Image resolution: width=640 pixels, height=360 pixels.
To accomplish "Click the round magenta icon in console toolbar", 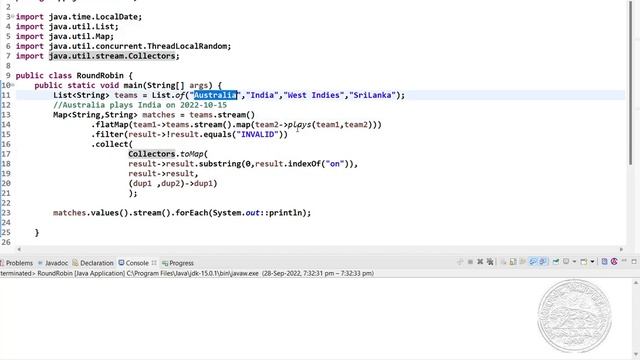I will click(614, 262).
